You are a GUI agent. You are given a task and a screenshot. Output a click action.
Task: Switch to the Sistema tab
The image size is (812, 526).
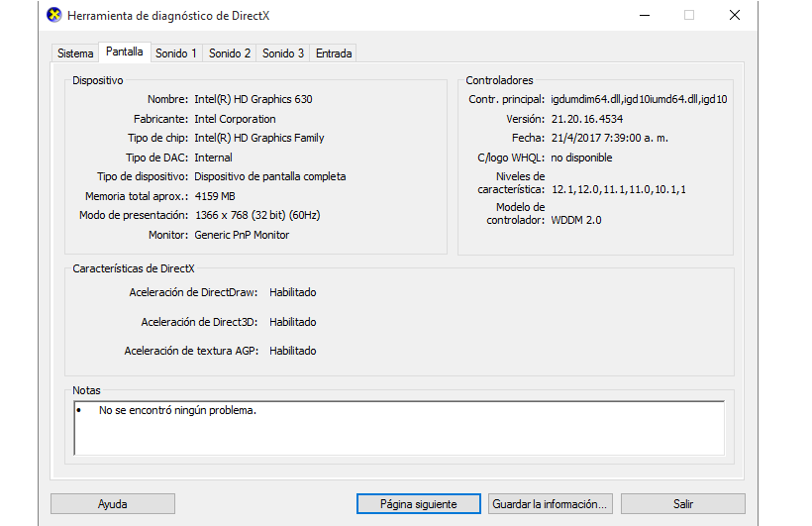pos(75,53)
